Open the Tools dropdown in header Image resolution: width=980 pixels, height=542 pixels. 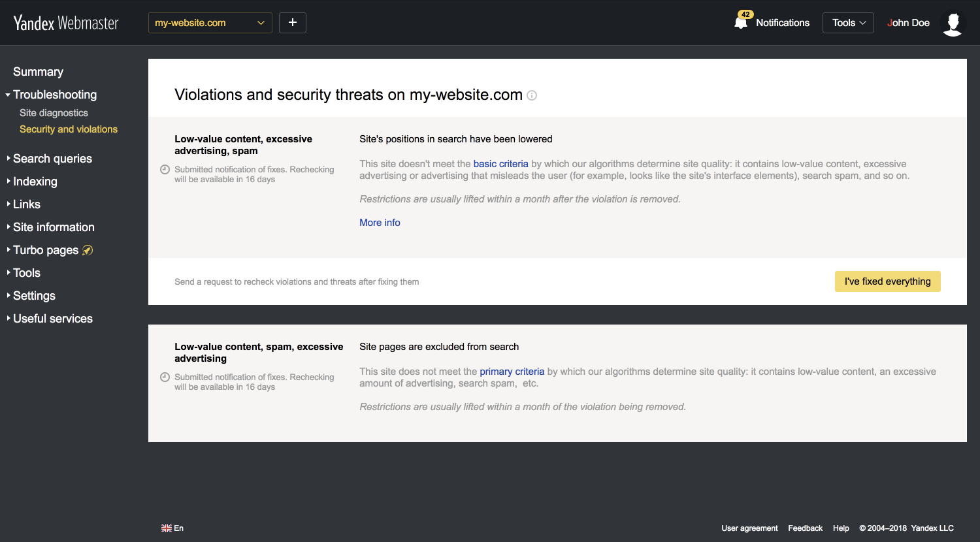coord(848,23)
